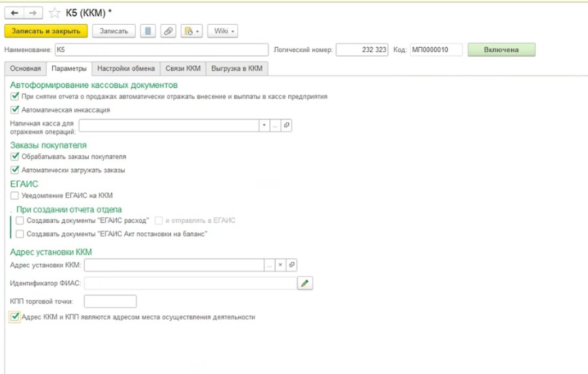The height and width of the screenshot is (374, 588).
Task: Toggle the Включена status button
Action: [501, 50]
